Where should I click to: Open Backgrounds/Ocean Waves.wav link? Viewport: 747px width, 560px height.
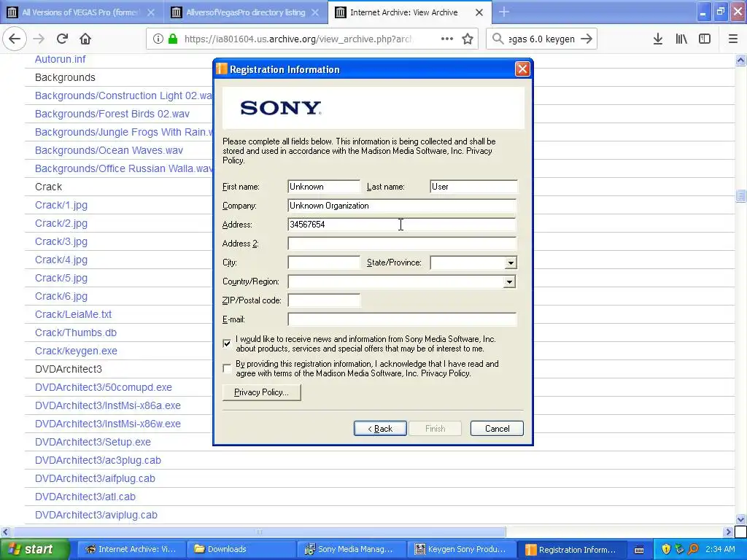(x=109, y=150)
